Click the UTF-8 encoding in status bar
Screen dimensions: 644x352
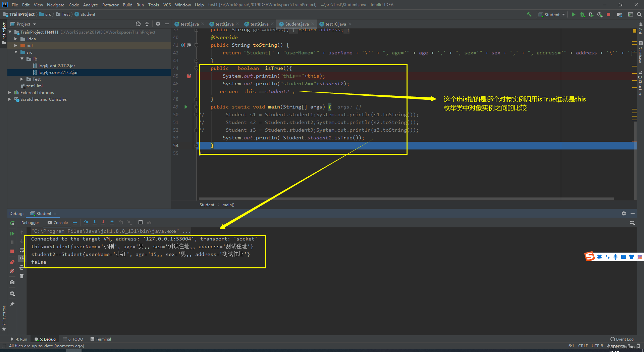pyautogui.click(x=597, y=346)
